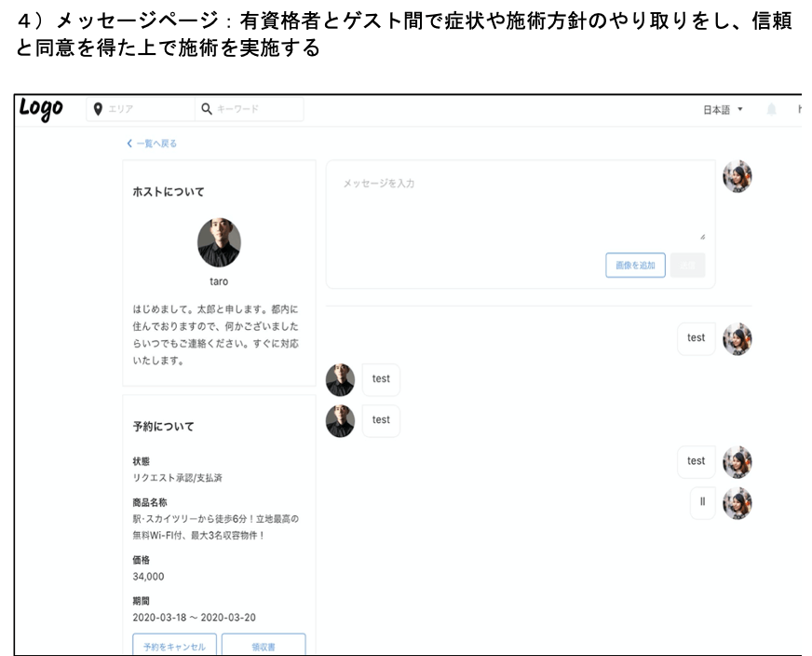Click the avatar beside the "ll" message
The height and width of the screenshot is (656, 812).
coord(737,502)
